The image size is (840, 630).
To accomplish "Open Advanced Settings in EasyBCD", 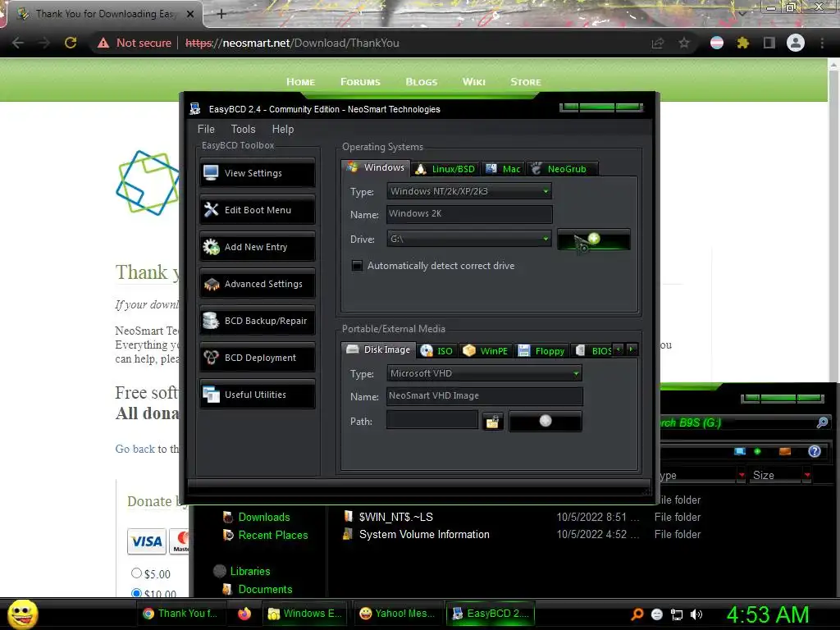I will point(257,284).
